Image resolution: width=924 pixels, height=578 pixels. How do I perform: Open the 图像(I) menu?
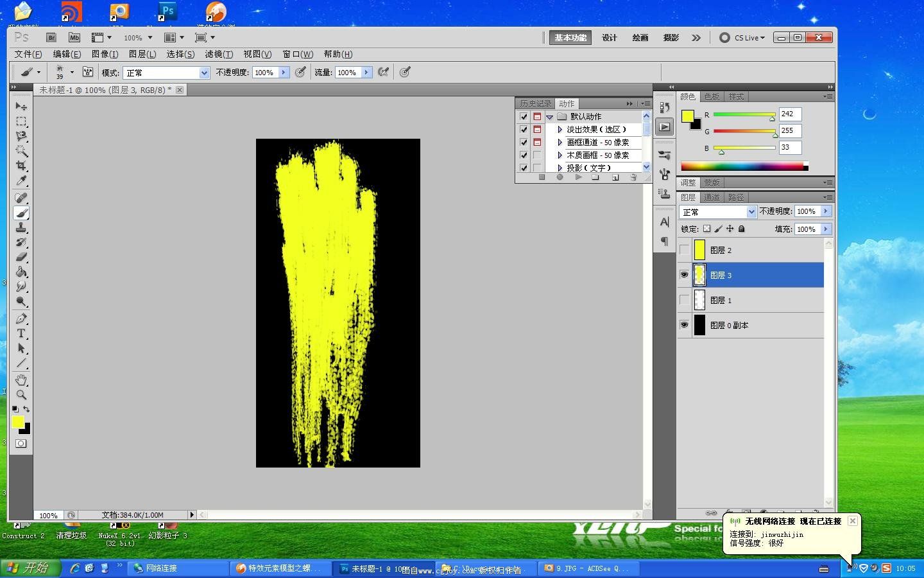105,54
